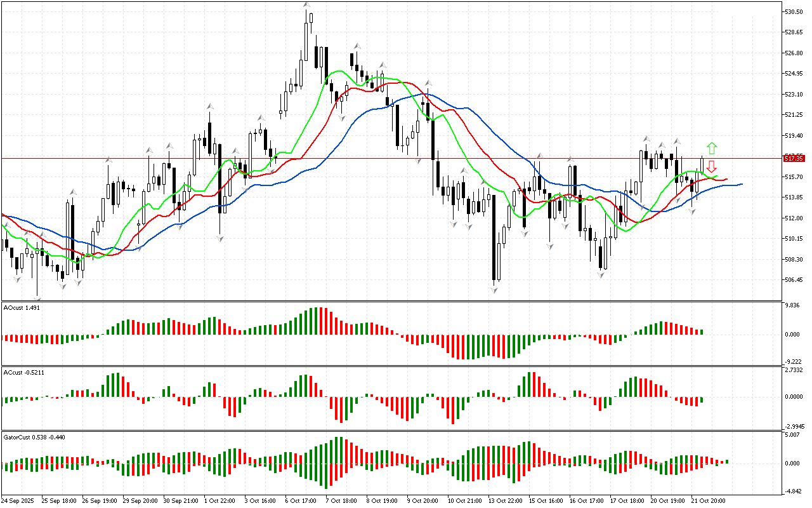Select the GatorCust 0.538 -0.440 indicator label
Viewport: 812px width, 508px height.
click(34, 437)
